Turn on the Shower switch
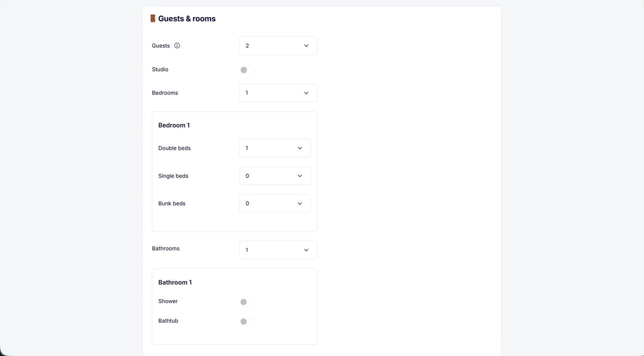Screen dimensions: 644x356 247,302
